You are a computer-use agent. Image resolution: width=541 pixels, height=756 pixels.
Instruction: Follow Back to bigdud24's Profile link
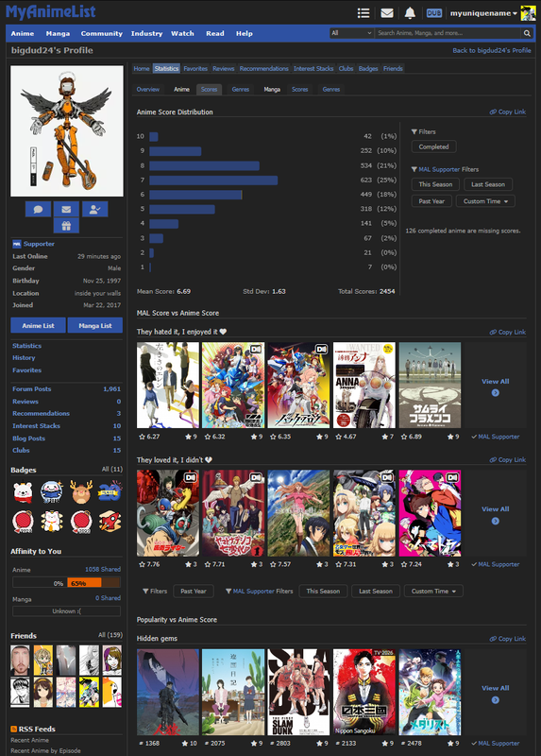[x=491, y=50]
